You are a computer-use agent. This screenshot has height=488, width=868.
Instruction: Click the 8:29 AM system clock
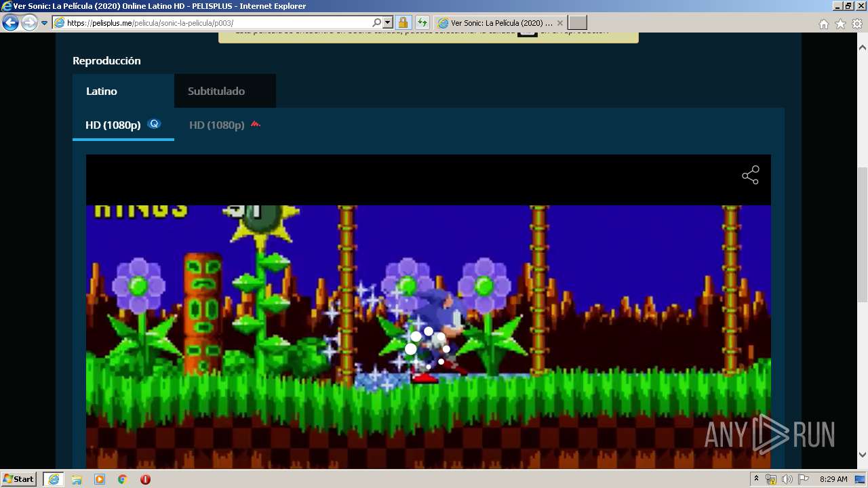[833, 479]
